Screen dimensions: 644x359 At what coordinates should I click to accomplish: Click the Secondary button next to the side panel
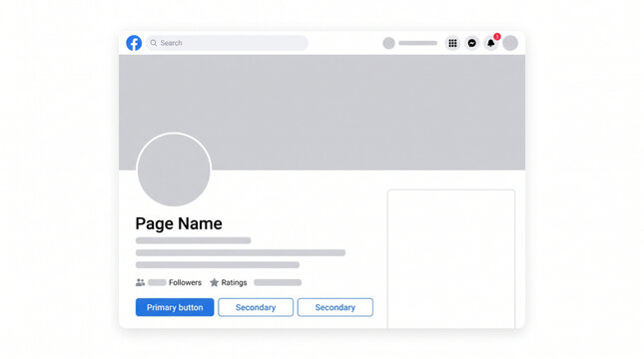pyautogui.click(x=335, y=307)
